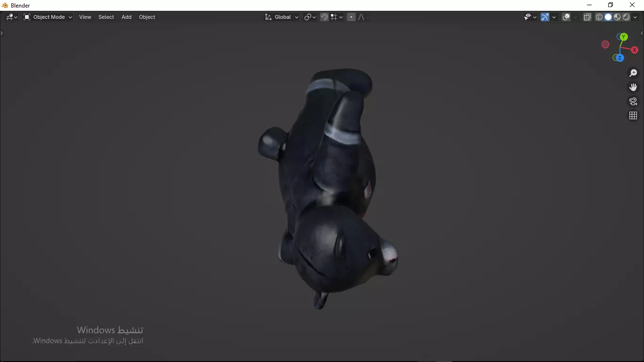
Task: Click the zoom view magnifier icon
Action: click(633, 73)
